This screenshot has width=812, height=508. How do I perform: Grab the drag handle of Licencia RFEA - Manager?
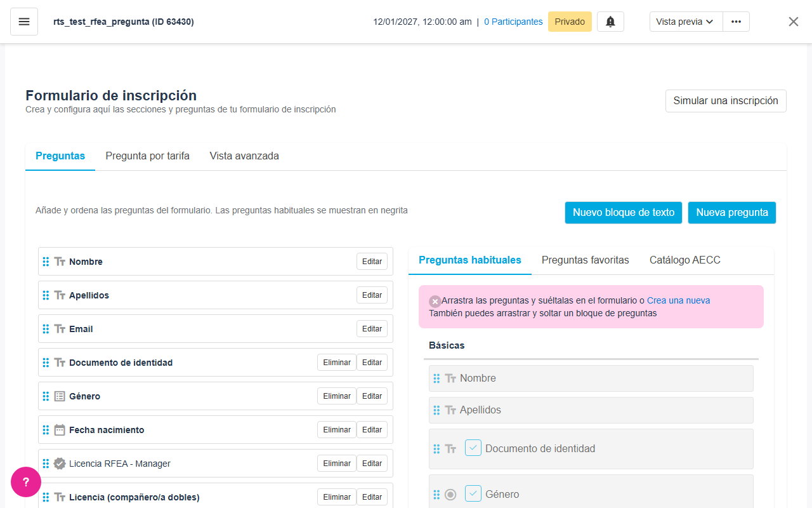point(46,464)
